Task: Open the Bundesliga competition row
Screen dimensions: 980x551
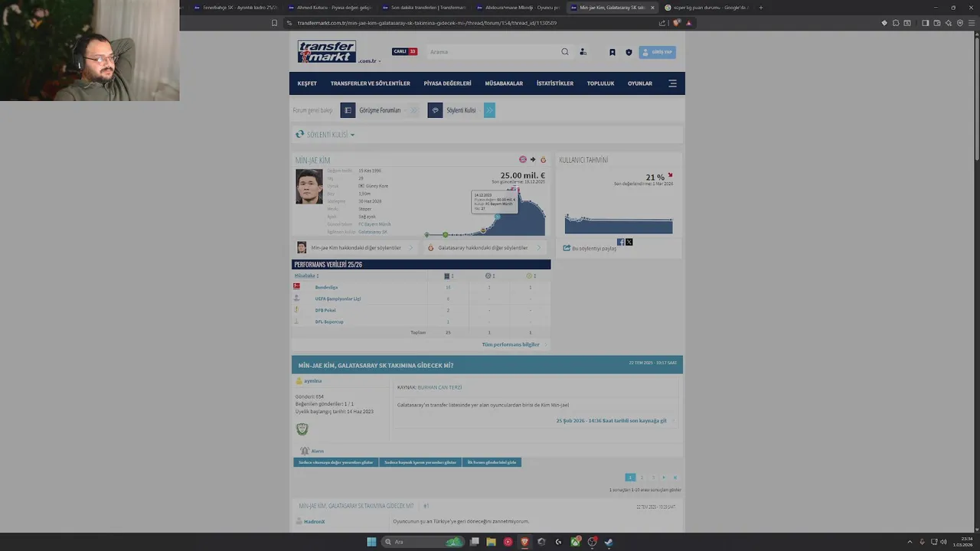Action: coord(326,287)
